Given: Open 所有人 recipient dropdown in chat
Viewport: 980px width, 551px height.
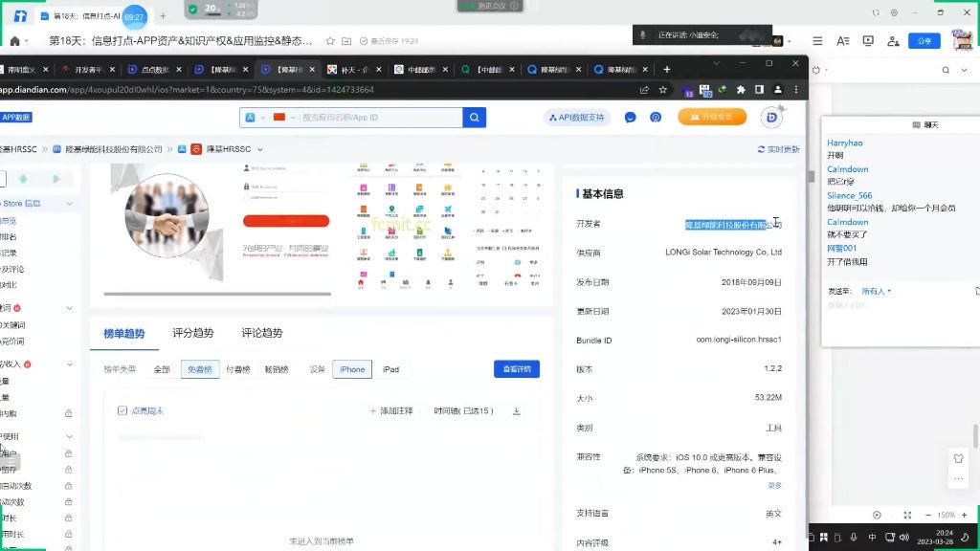Looking at the screenshot, I should [x=877, y=291].
